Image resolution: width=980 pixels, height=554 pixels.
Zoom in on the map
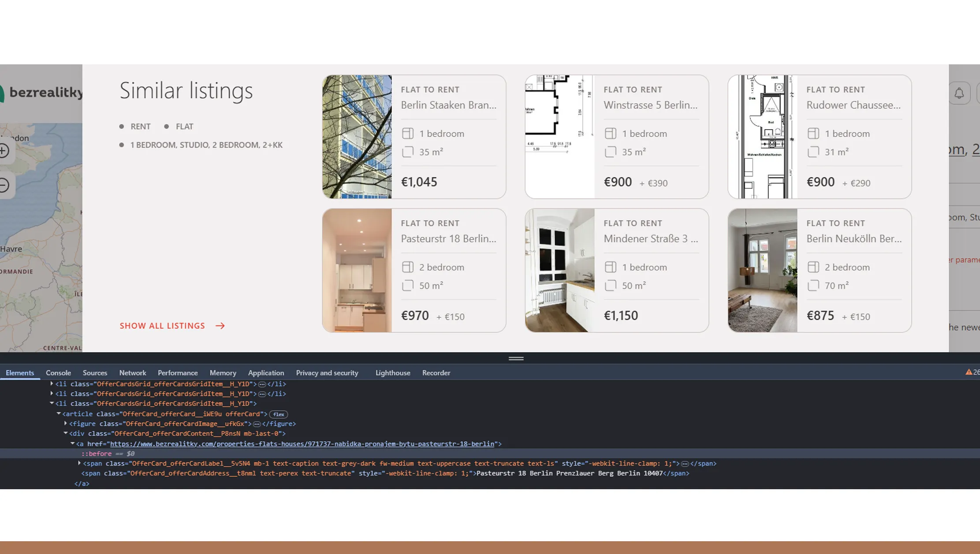pos(4,151)
